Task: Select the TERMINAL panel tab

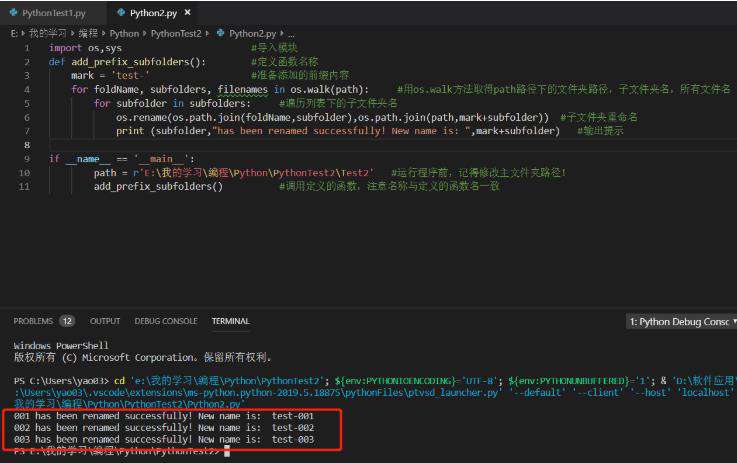Action: [230, 321]
